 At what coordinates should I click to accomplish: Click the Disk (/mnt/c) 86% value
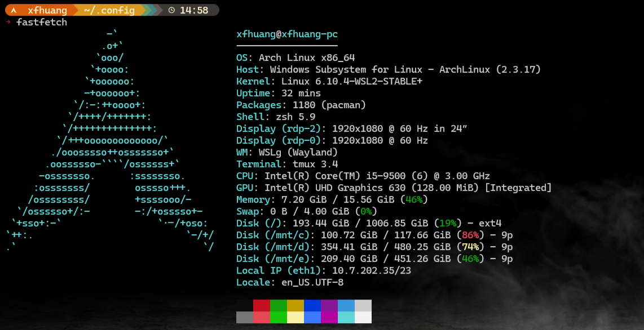[470, 235]
